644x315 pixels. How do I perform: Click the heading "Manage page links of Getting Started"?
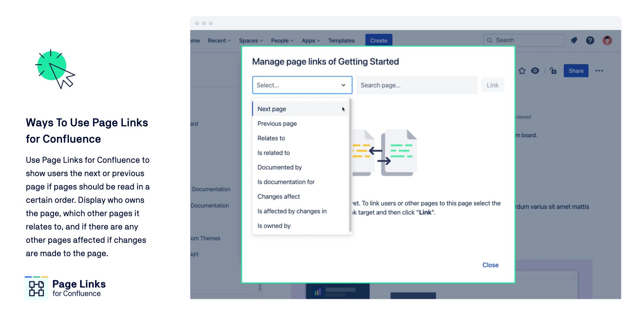pyautogui.click(x=325, y=62)
